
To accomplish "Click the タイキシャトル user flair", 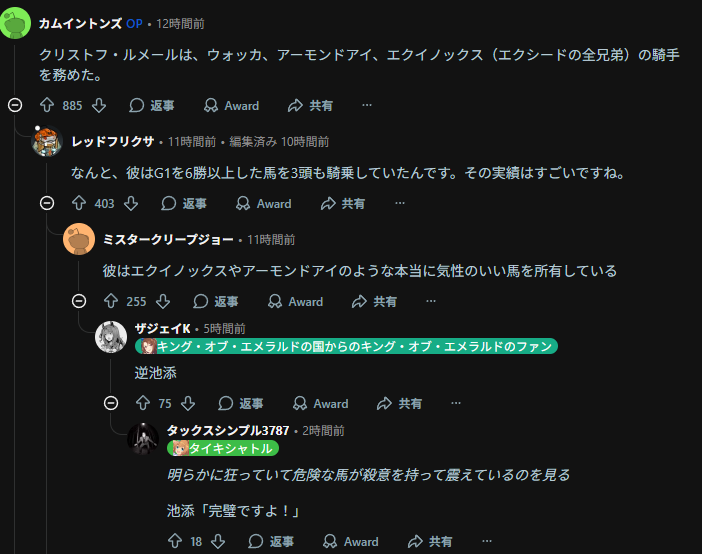I will [x=224, y=448].
